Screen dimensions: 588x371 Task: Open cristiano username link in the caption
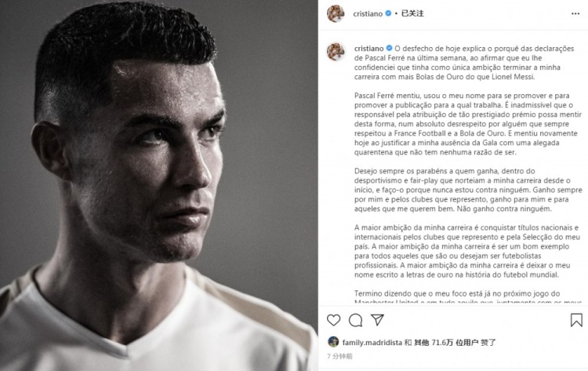368,49
